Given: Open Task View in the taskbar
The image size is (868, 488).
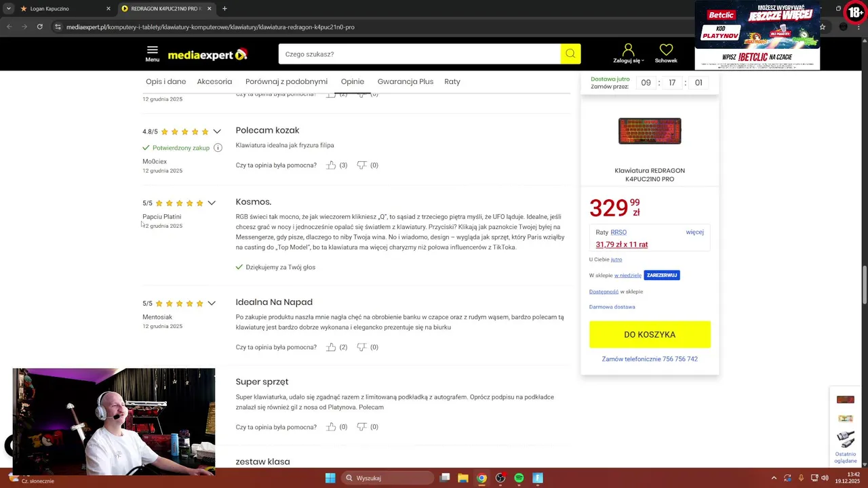Looking at the screenshot, I should (x=445, y=478).
